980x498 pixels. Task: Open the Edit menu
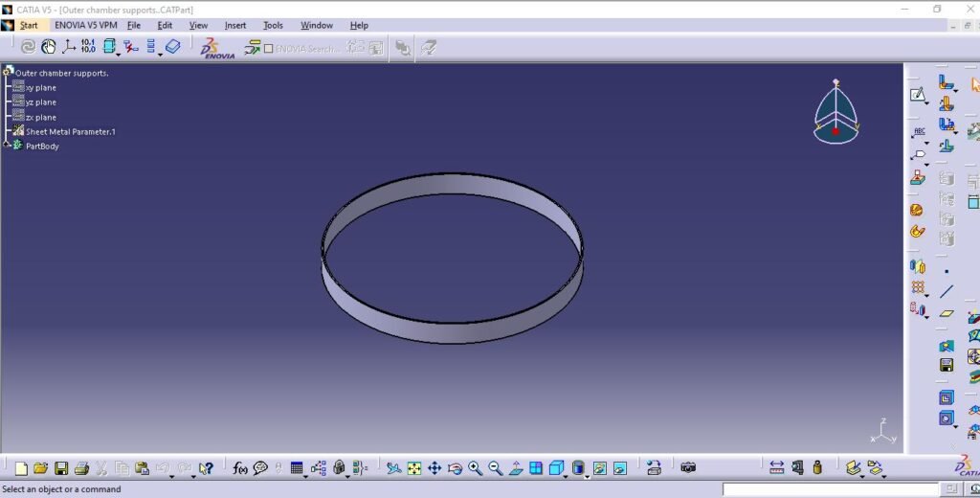click(165, 25)
